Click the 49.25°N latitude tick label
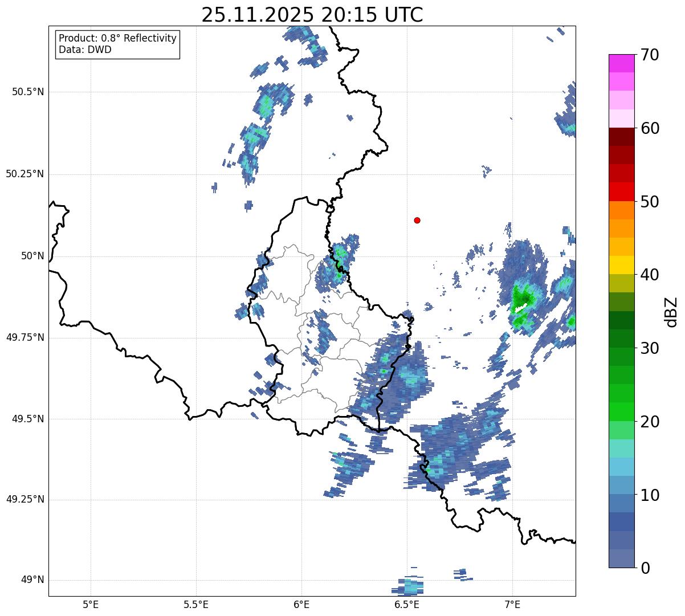The width and height of the screenshot is (685, 616). click(25, 500)
